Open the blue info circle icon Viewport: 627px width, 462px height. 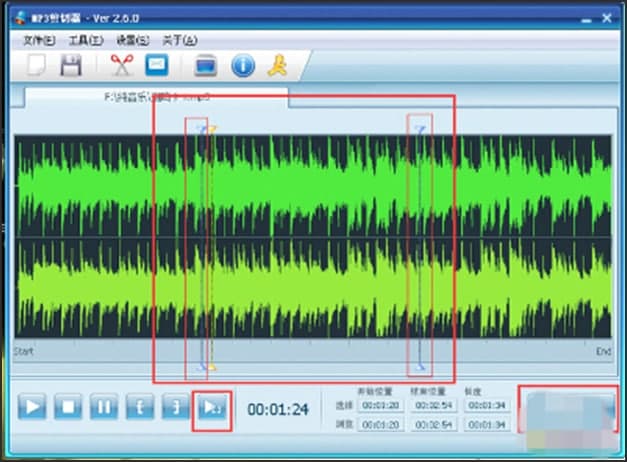point(243,66)
